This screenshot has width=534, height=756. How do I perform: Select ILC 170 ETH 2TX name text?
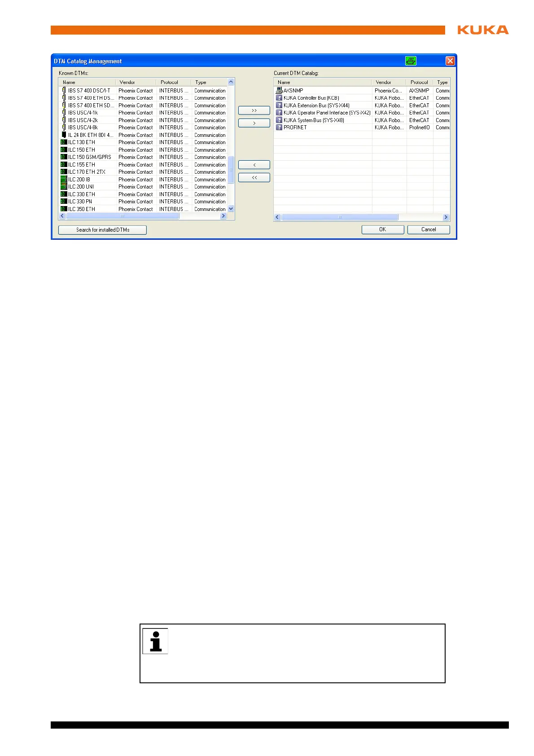click(x=87, y=172)
